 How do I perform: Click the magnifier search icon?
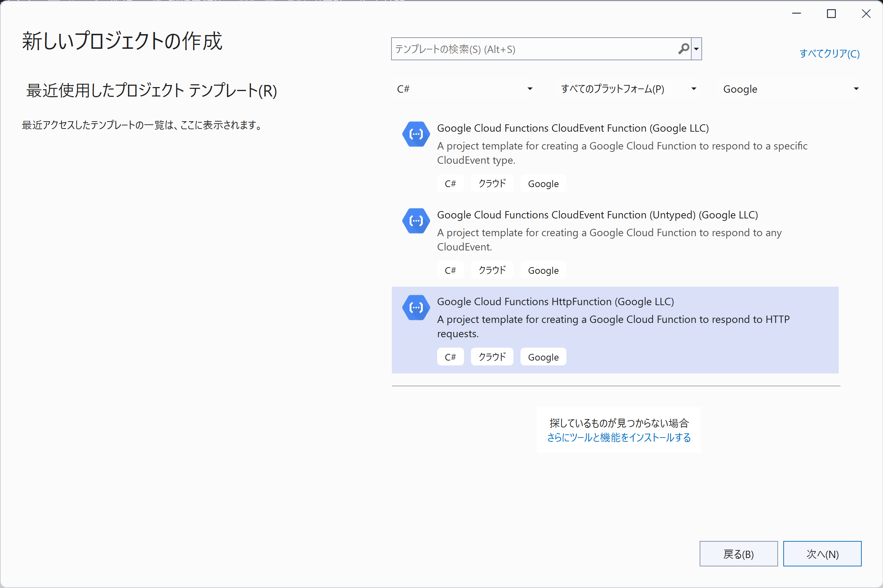683,49
